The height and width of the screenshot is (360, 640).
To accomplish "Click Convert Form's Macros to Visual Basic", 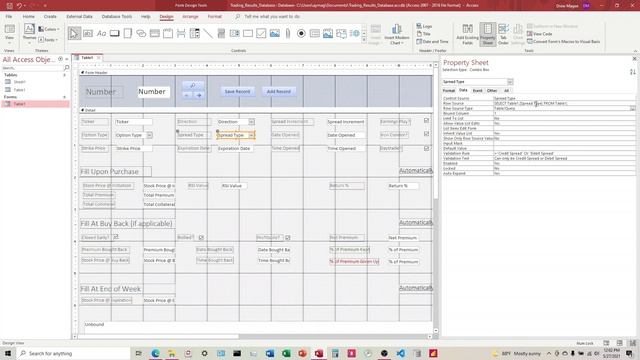I will pos(563,42).
